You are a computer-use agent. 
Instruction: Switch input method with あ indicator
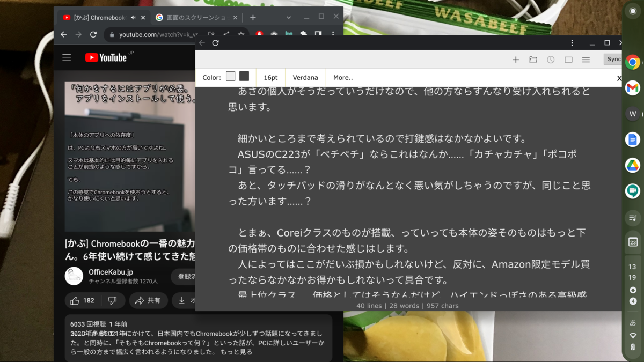633,323
